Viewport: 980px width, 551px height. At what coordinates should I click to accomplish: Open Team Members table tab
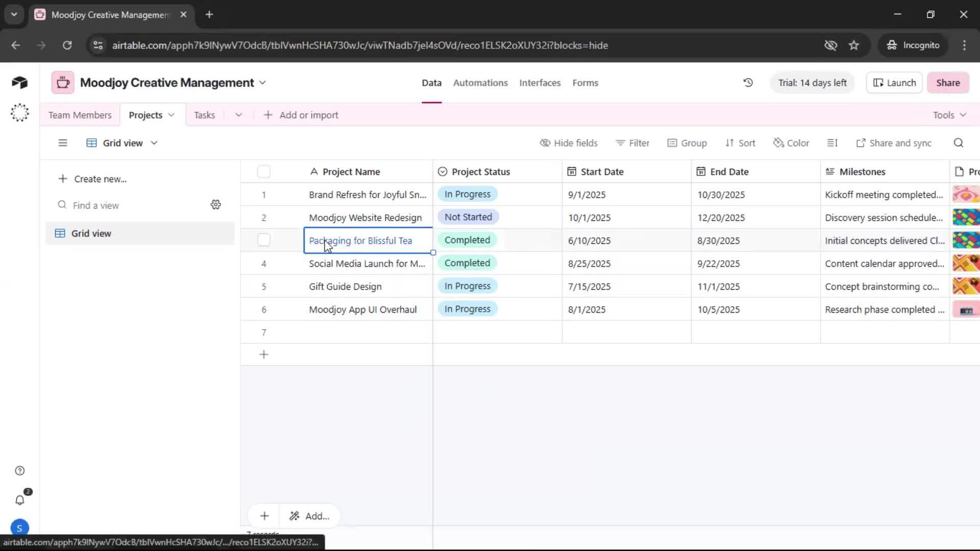tap(80, 115)
